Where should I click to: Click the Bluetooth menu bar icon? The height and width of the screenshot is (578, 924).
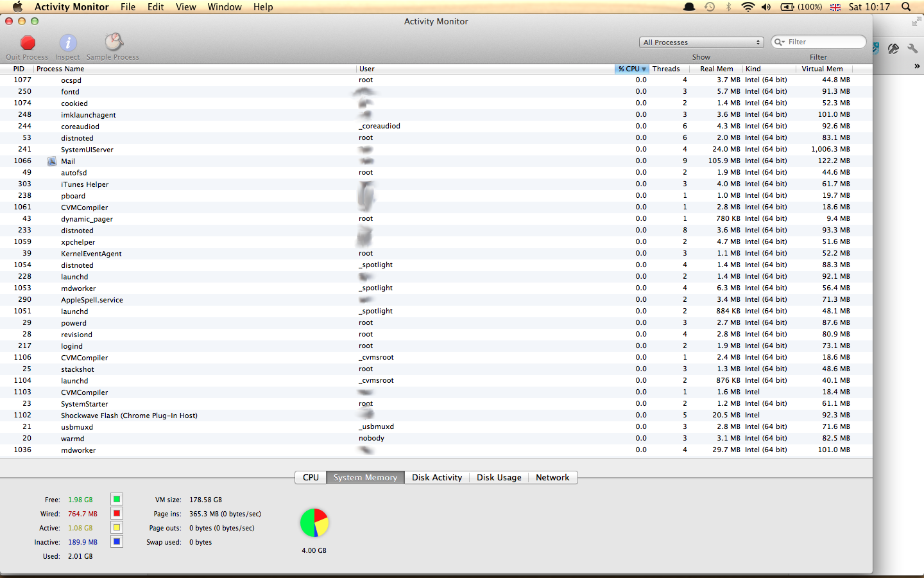[x=728, y=6]
